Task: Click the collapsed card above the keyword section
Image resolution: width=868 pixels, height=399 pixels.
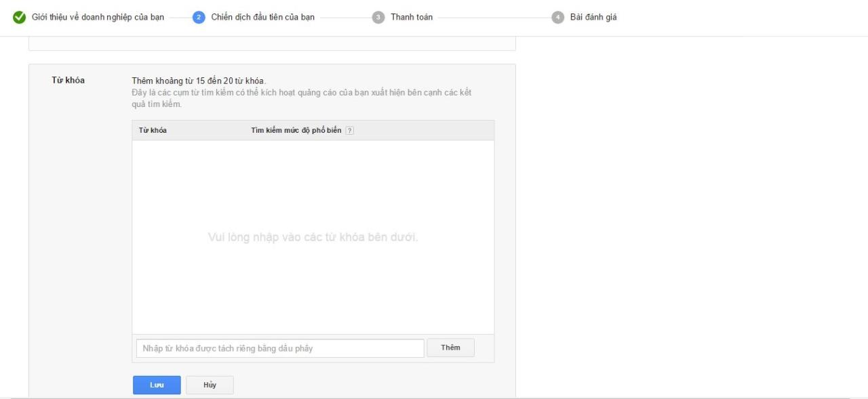Action: pos(271,44)
